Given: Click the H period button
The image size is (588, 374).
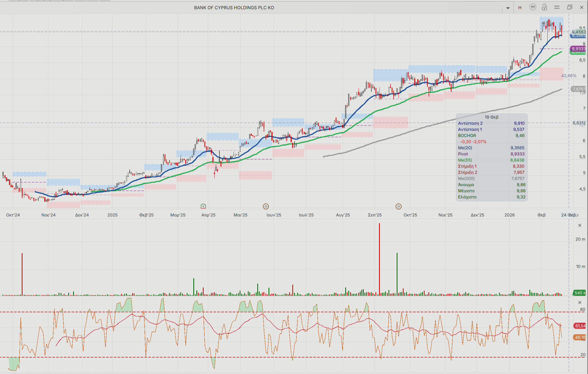Looking at the screenshot, I should click(520, 8).
